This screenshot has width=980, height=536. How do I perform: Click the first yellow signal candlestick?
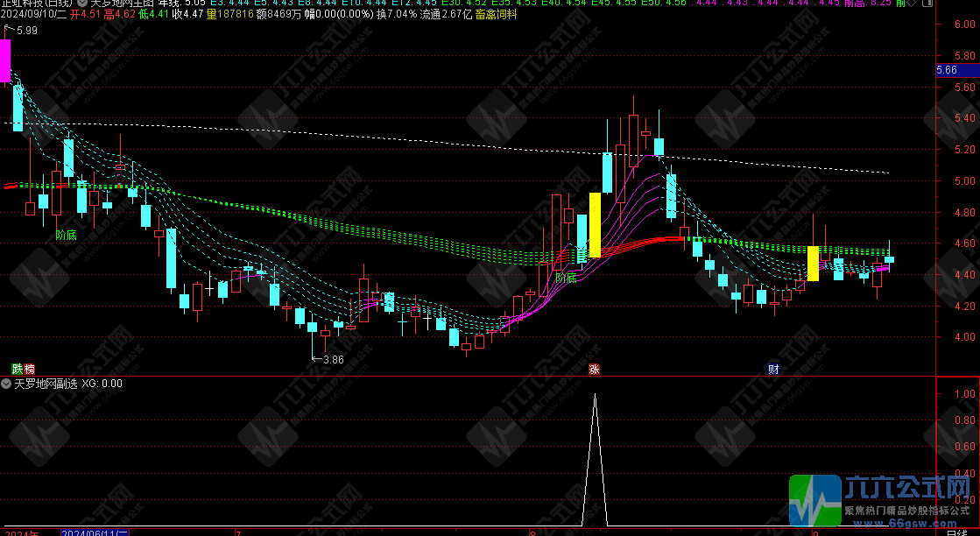click(x=596, y=225)
